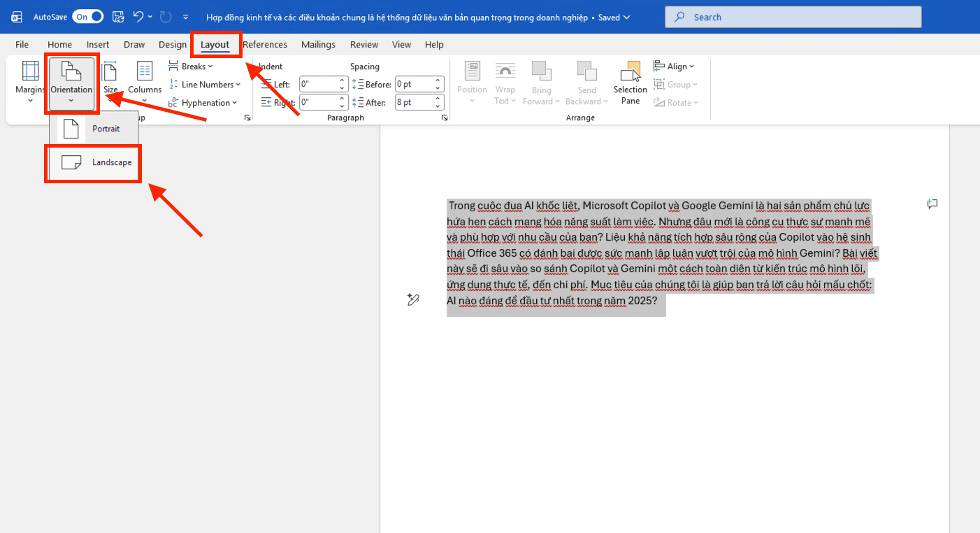Image resolution: width=980 pixels, height=533 pixels.
Task: Toggle the AutoSave switch
Action: [87, 17]
